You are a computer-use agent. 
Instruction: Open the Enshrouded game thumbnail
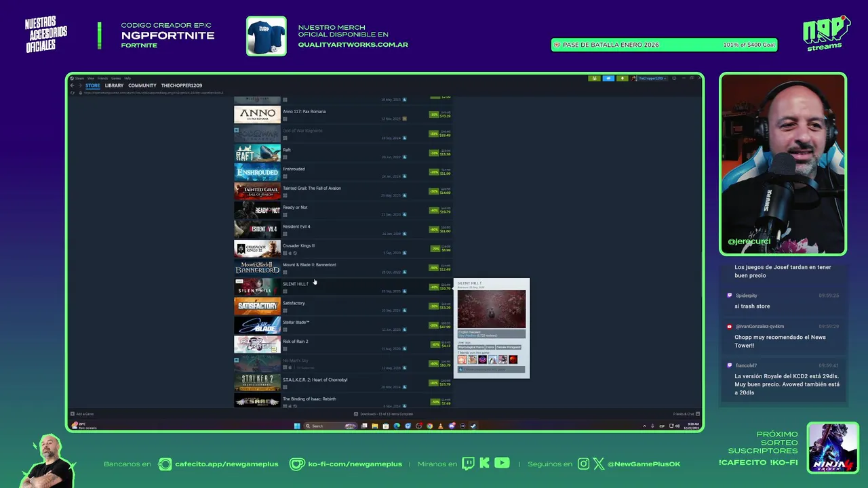coord(257,172)
